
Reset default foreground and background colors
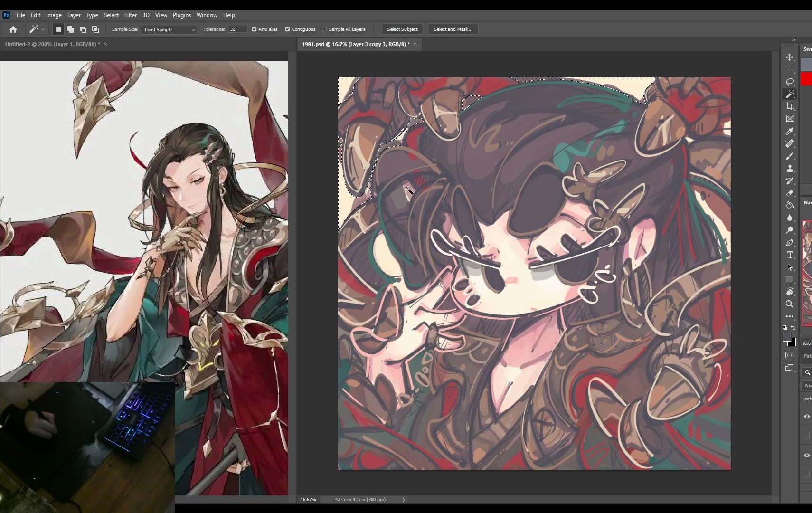click(x=785, y=328)
